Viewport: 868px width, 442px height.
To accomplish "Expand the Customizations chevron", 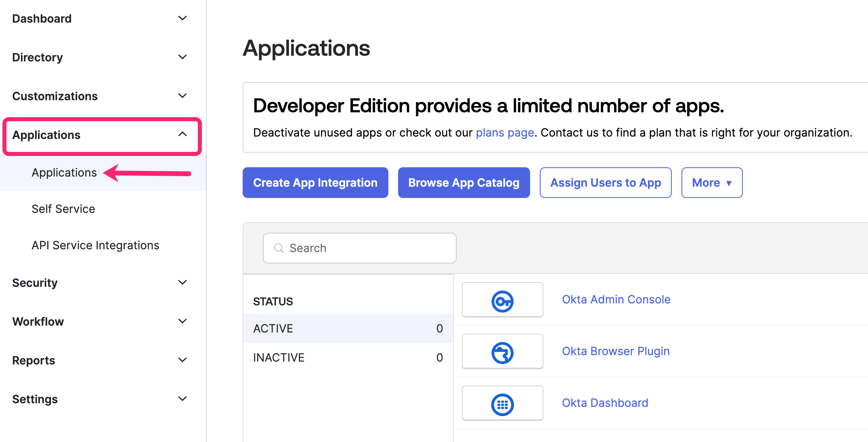I will click(182, 96).
